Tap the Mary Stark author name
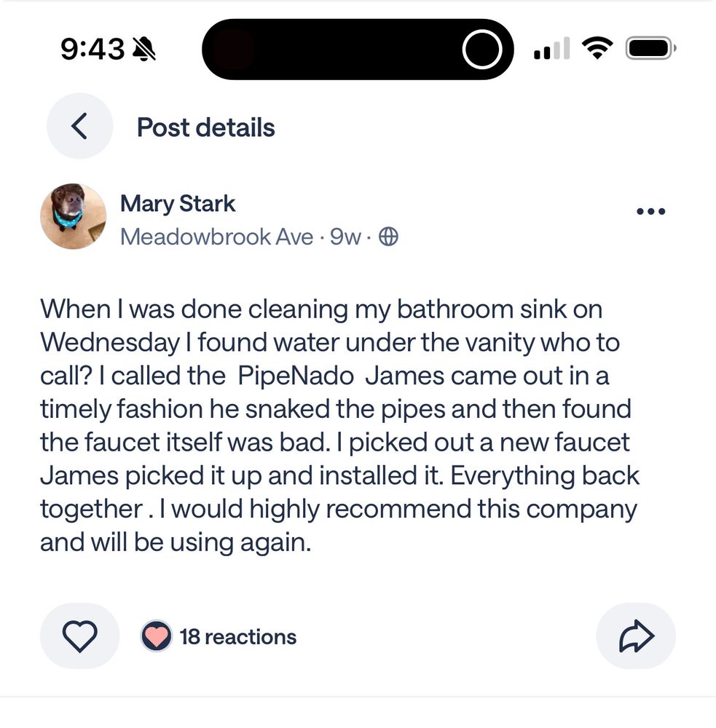 pos(178,203)
